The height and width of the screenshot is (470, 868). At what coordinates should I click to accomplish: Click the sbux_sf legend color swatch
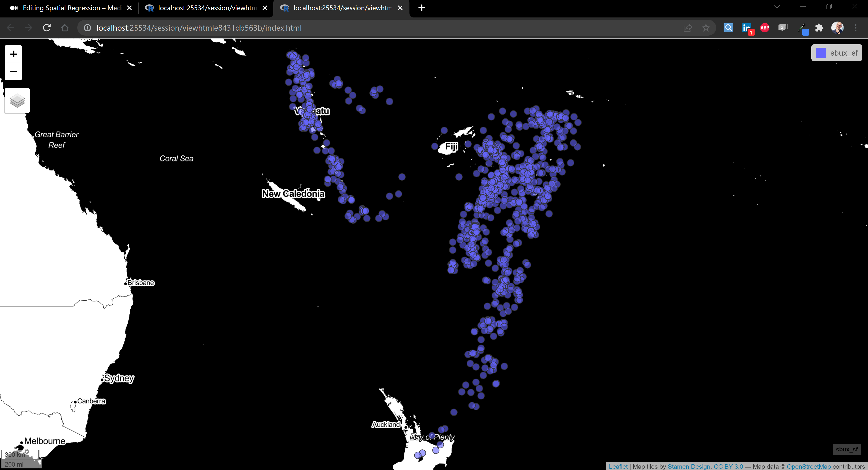[821, 53]
